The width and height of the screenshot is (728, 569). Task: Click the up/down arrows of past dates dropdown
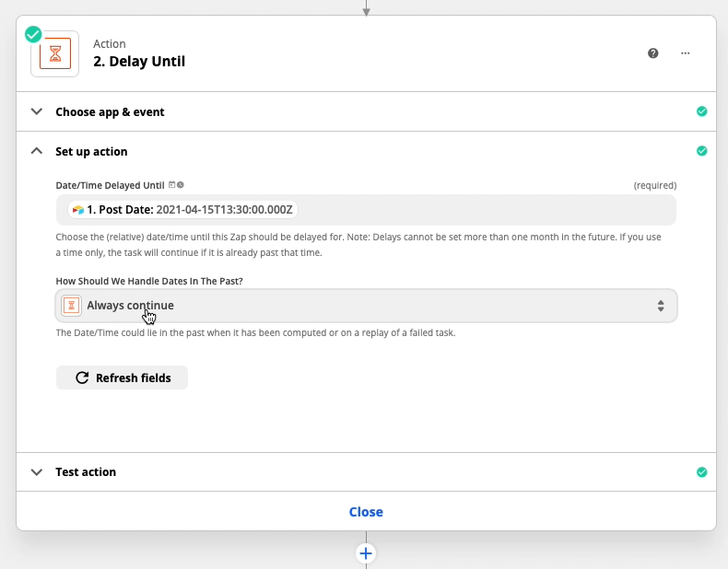pyautogui.click(x=661, y=306)
